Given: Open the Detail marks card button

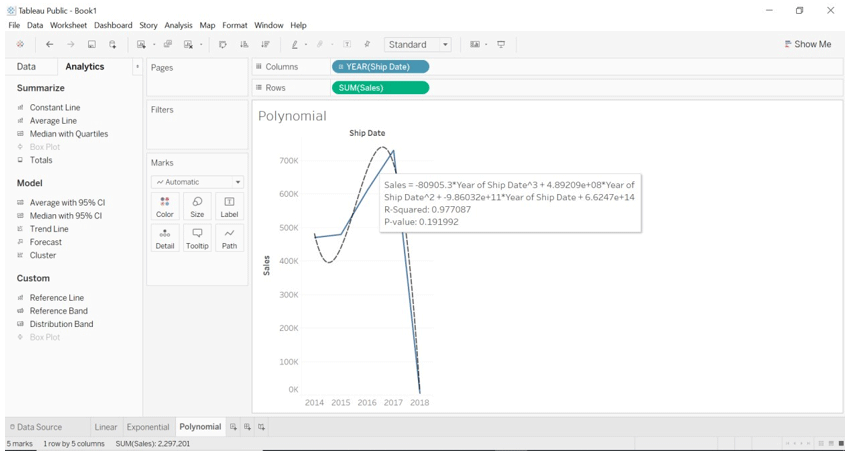Looking at the screenshot, I should click(x=165, y=238).
